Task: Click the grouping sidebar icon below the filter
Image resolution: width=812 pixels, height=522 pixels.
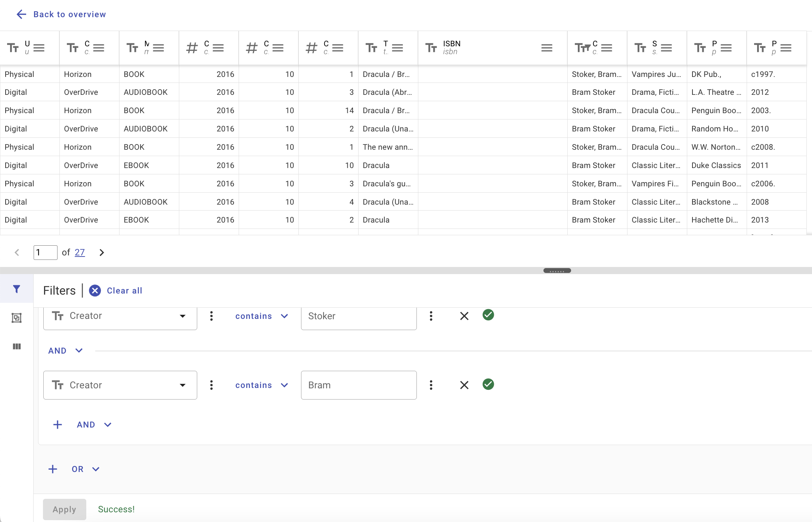Action: (16, 318)
